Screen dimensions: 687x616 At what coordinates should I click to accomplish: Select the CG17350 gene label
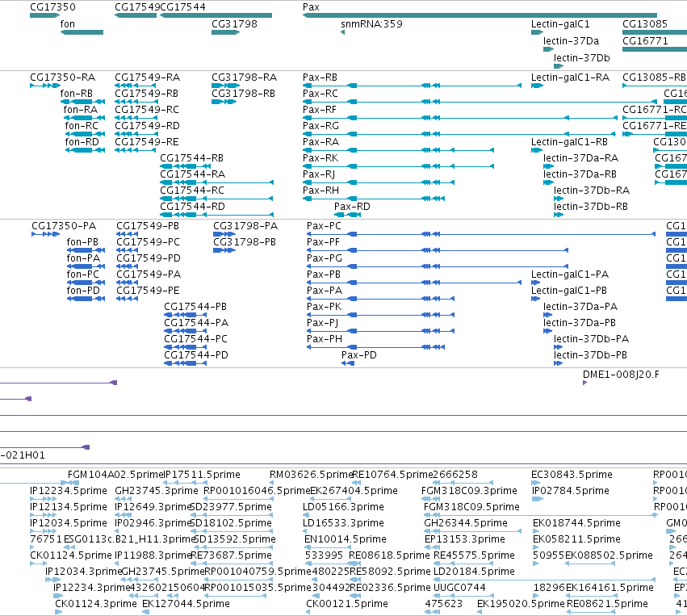(52, 7)
